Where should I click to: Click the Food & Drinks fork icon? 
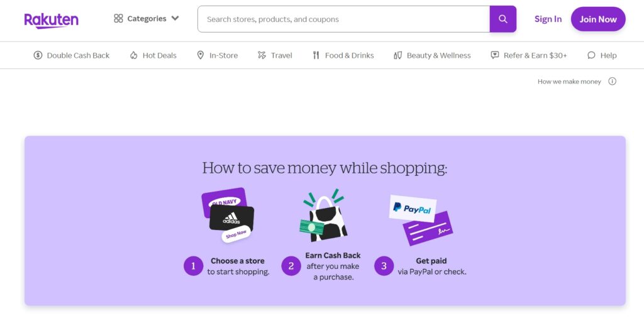click(316, 55)
